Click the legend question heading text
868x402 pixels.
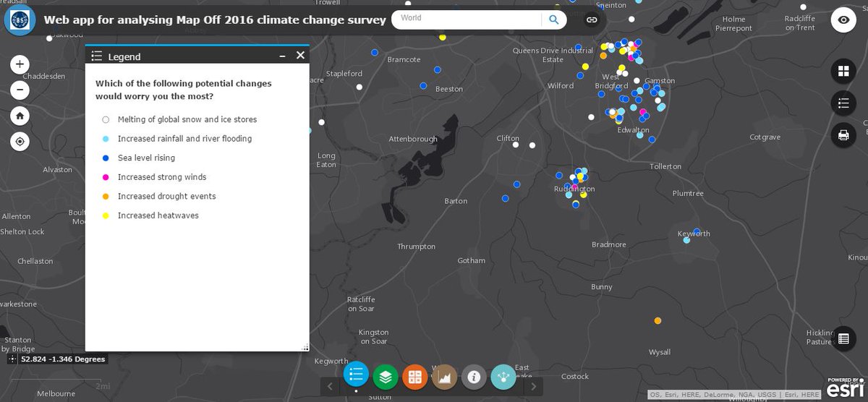point(184,90)
